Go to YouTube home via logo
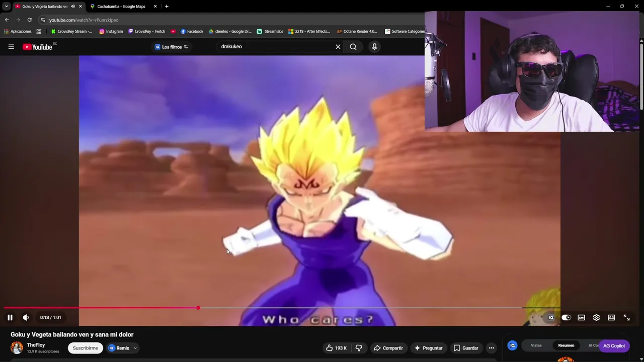This screenshot has width=644, height=362. coord(38,47)
